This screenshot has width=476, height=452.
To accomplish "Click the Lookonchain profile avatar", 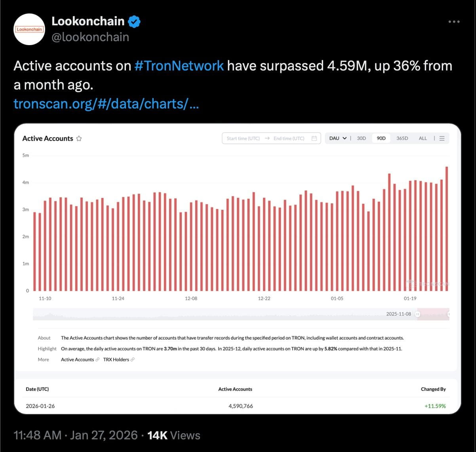I will (29, 29).
